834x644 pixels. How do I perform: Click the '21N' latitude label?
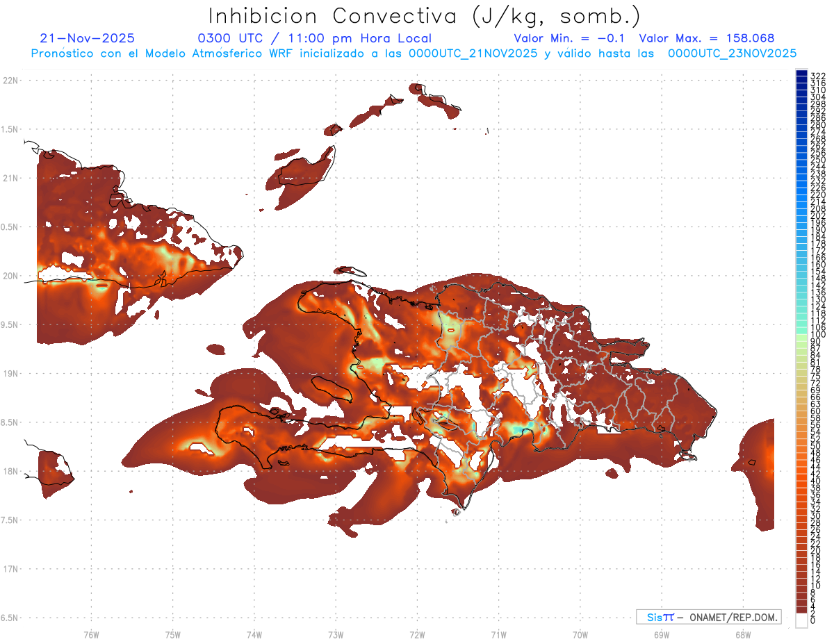coord(10,178)
